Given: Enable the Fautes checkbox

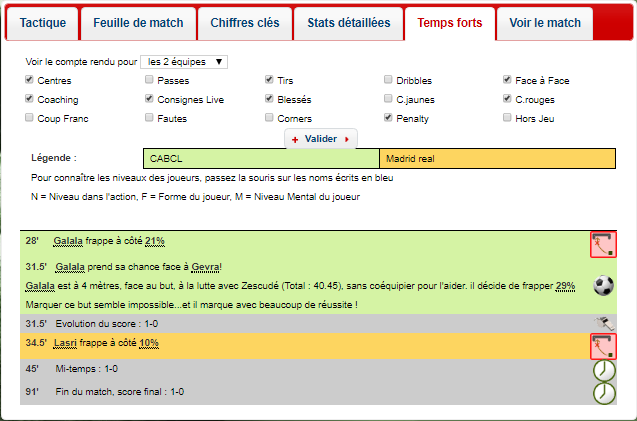Looking at the screenshot, I should (x=149, y=117).
